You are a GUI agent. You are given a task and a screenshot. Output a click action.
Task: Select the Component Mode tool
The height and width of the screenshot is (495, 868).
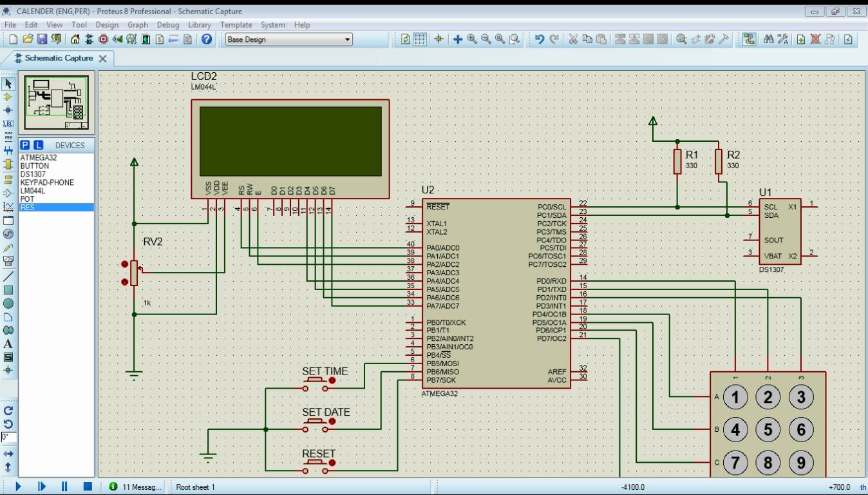(x=8, y=97)
